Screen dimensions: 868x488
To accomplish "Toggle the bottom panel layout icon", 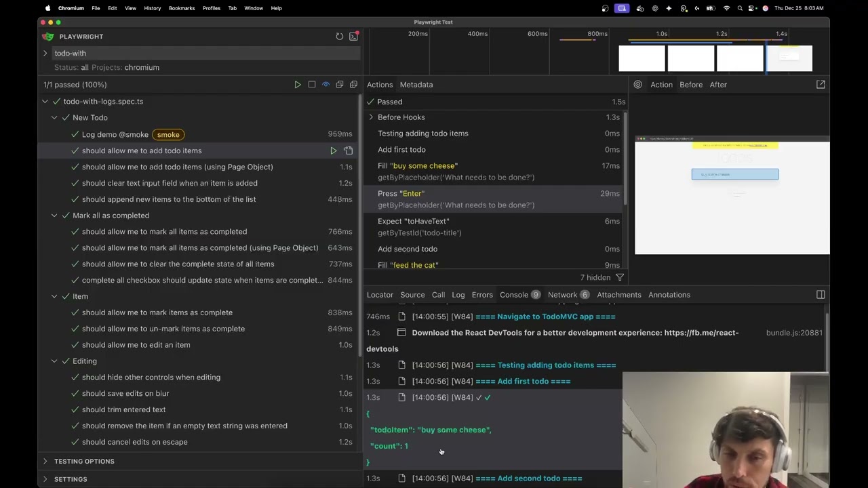I will (821, 295).
